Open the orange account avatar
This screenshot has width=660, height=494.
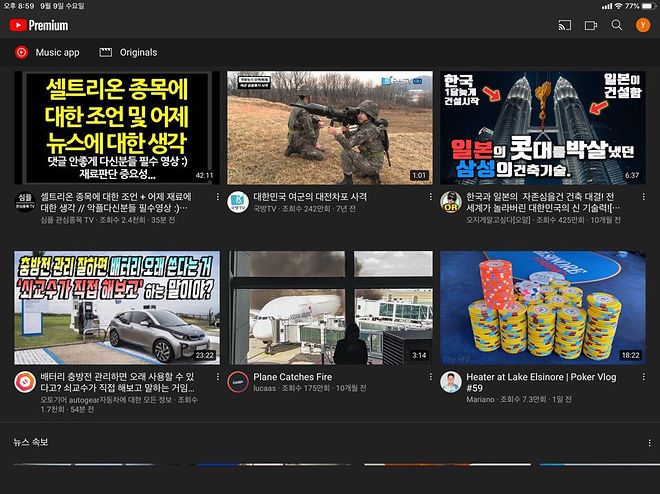point(643,25)
